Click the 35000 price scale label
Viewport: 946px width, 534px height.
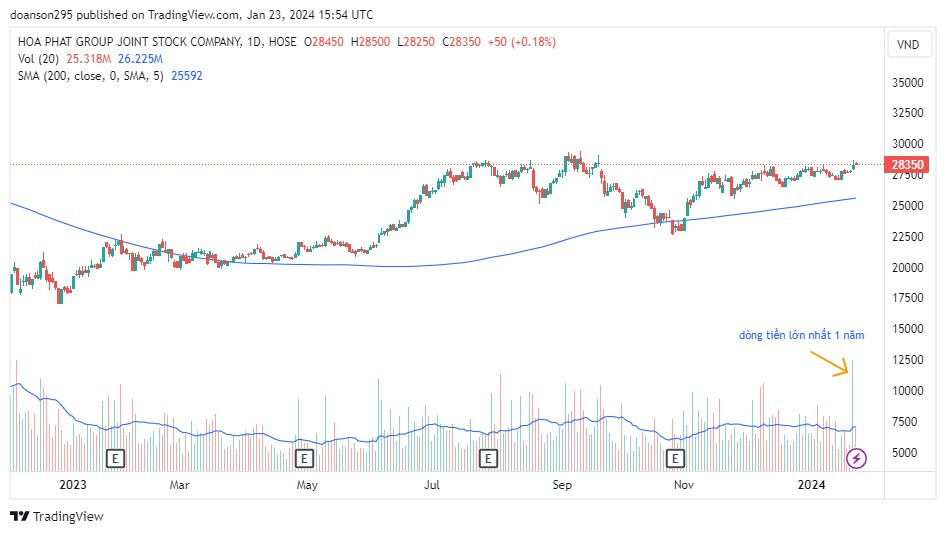pyautogui.click(x=906, y=84)
